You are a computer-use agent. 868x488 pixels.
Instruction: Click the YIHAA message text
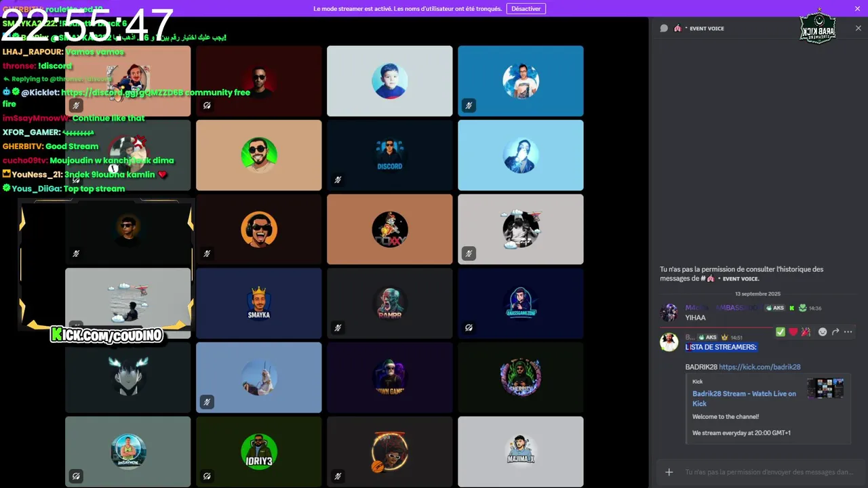tap(696, 317)
